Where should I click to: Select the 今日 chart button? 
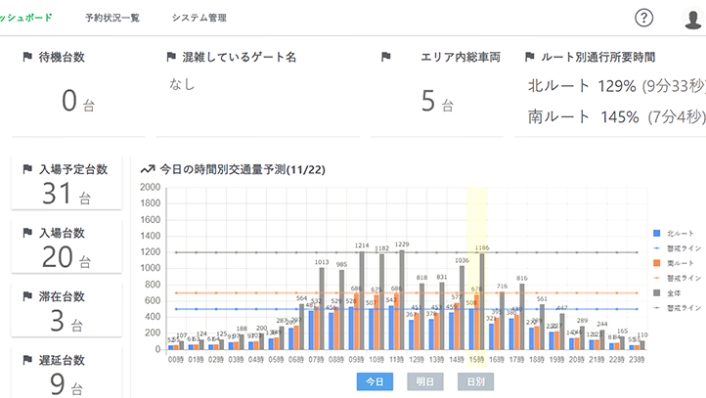(x=375, y=382)
